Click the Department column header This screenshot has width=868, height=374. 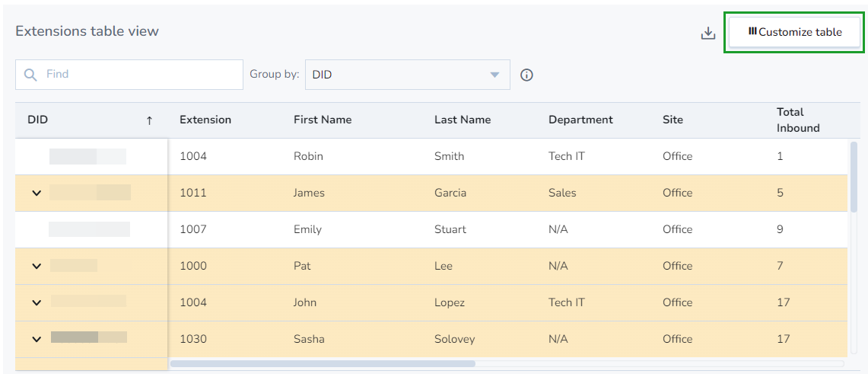(x=580, y=120)
